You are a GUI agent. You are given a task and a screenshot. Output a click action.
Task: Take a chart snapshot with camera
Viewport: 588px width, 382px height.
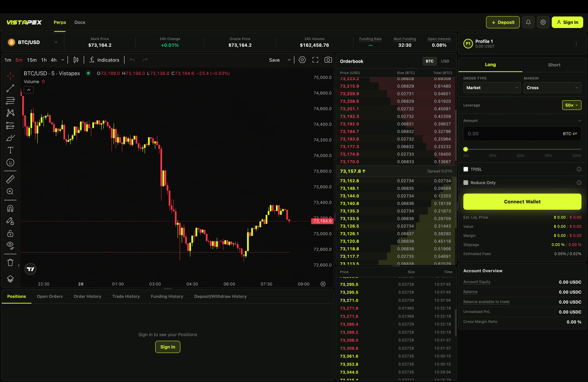tap(328, 60)
